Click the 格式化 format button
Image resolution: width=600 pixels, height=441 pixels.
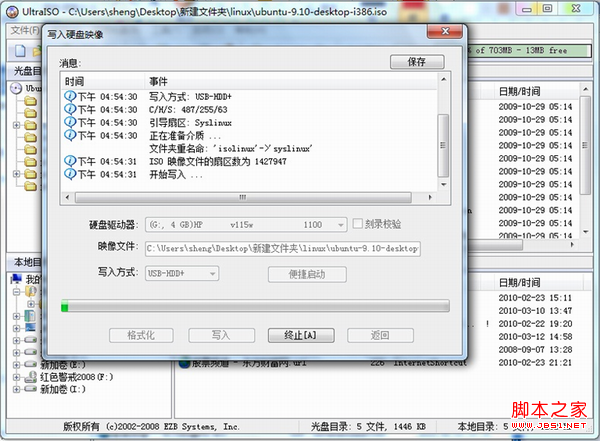click(141, 335)
